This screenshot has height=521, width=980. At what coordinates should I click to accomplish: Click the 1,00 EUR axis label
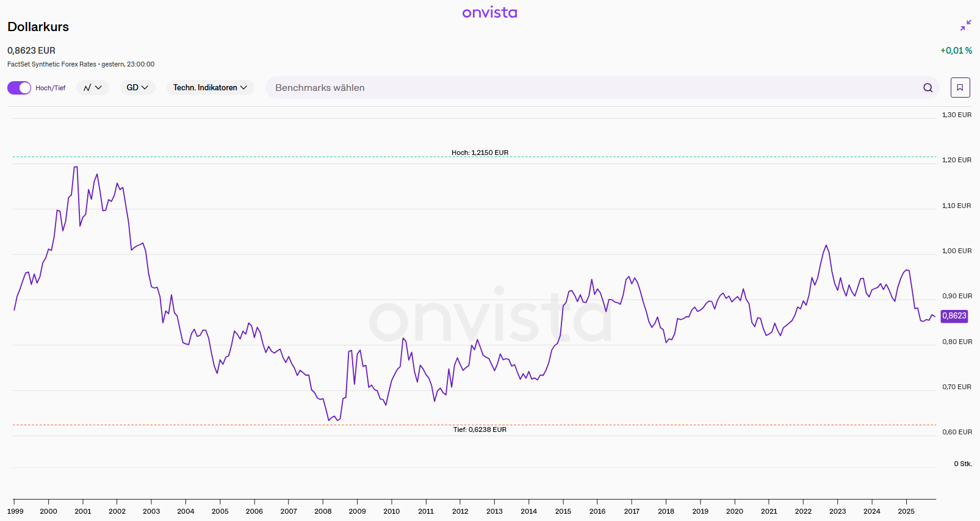point(956,251)
